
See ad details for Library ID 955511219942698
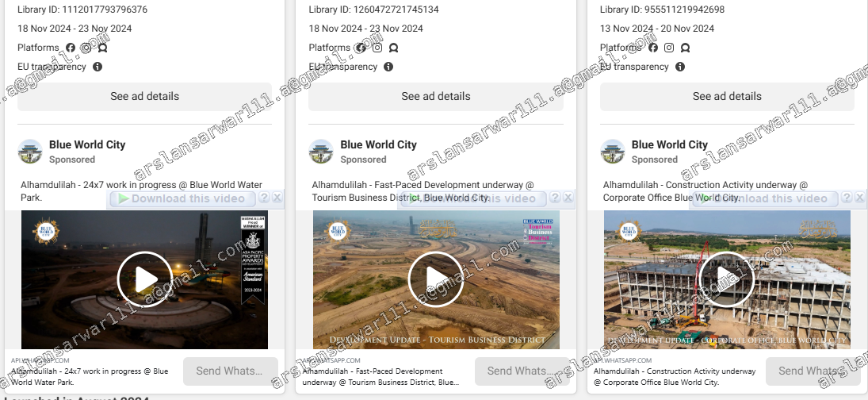point(727,96)
